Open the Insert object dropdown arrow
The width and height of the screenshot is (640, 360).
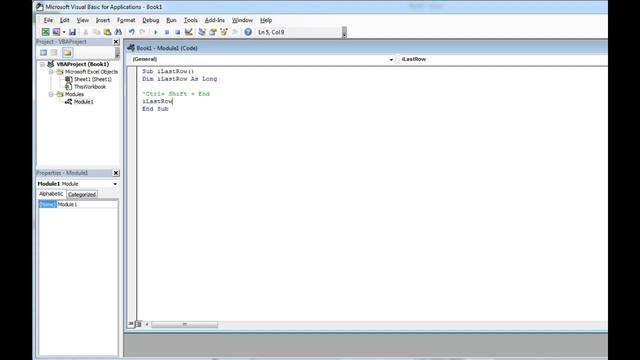pyautogui.click(x=64, y=32)
